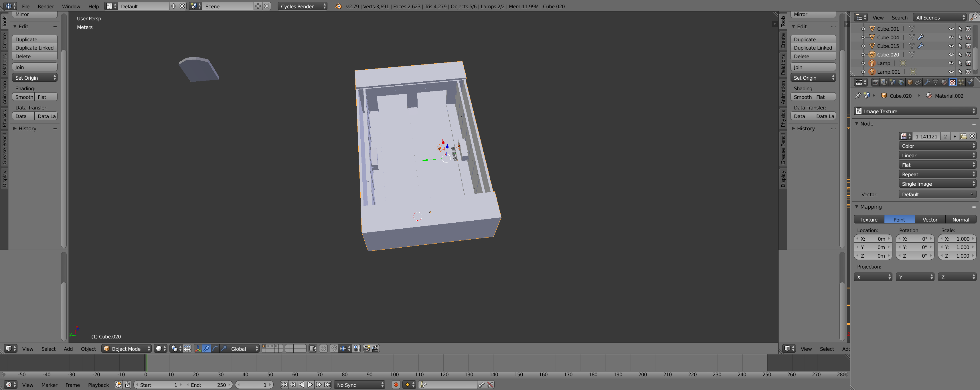Play the animation forward
980x390 pixels.
click(310, 385)
